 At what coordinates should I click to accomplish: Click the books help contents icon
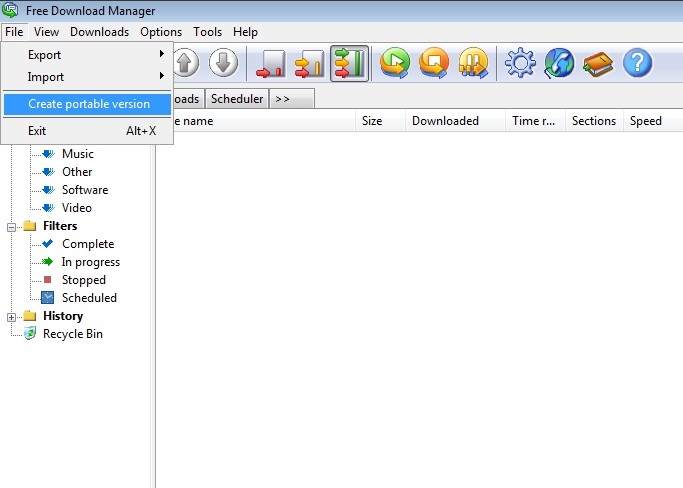pyautogui.click(x=598, y=64)
